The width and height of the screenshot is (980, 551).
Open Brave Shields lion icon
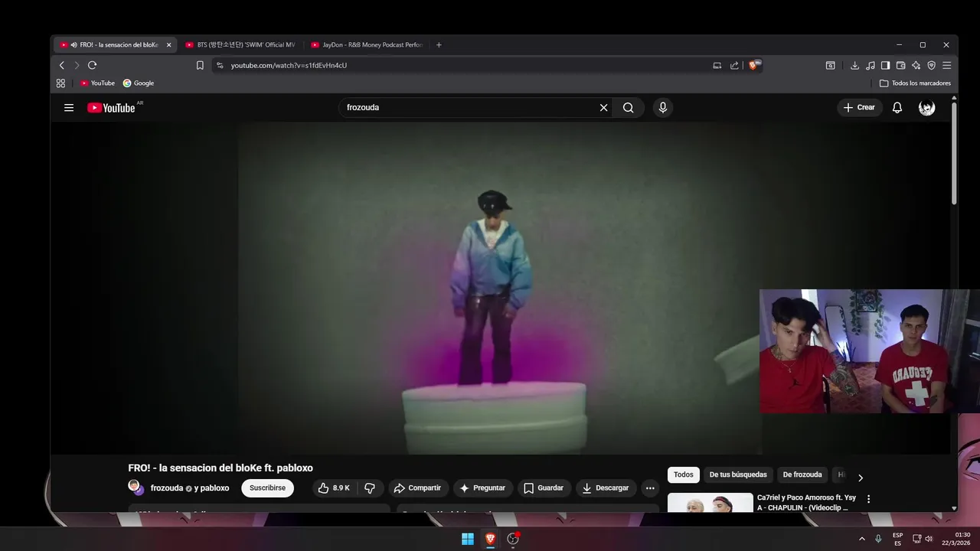click(755, 66)
